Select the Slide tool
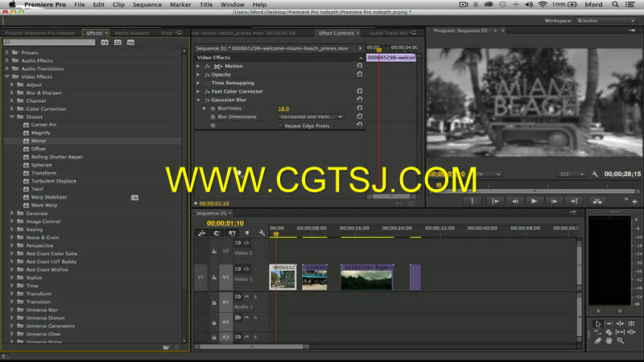644x362 pixels. 631,332
